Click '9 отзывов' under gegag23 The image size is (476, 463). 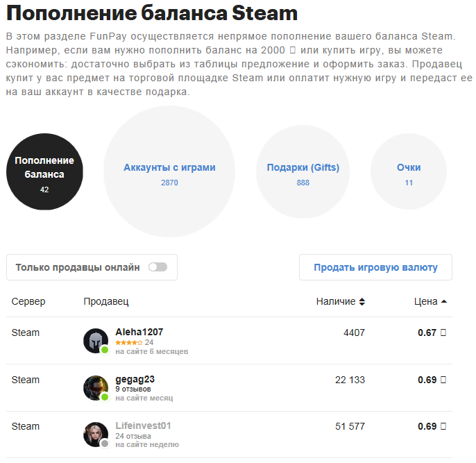click(x=133, y=389)
